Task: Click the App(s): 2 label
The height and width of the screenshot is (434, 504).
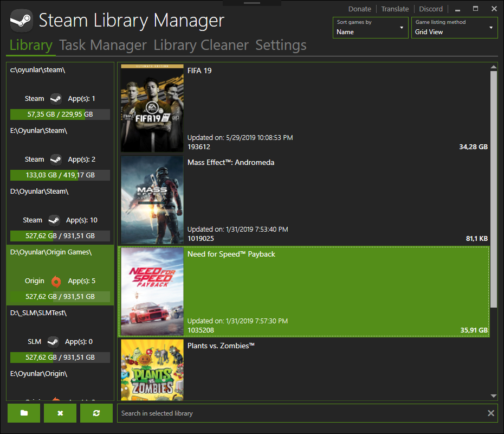Action: [82, 159]
